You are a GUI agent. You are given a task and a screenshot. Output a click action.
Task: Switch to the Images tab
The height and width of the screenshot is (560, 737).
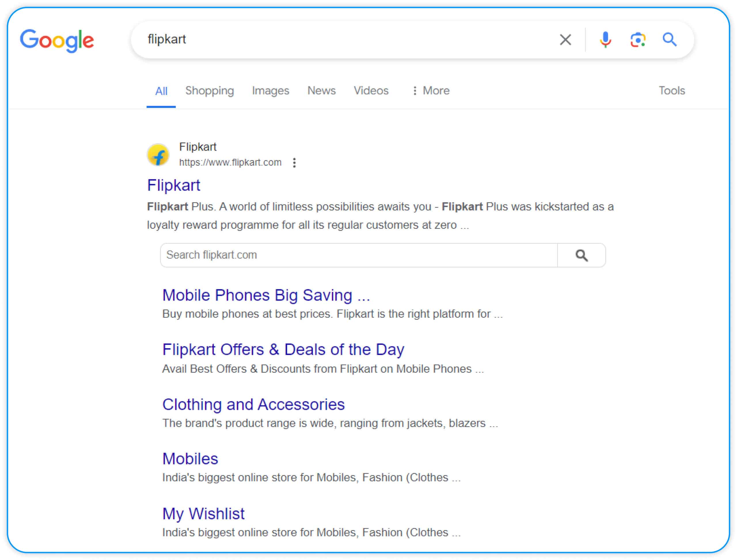pyautogui.click(x=271, y=91)
